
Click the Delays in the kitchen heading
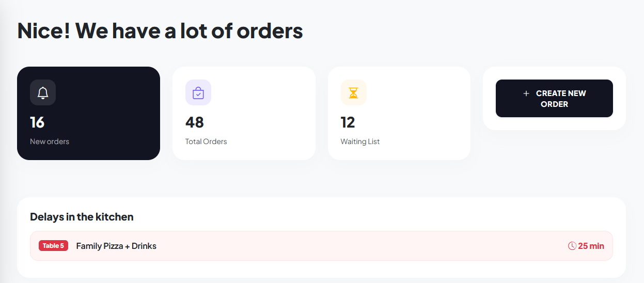82,217
